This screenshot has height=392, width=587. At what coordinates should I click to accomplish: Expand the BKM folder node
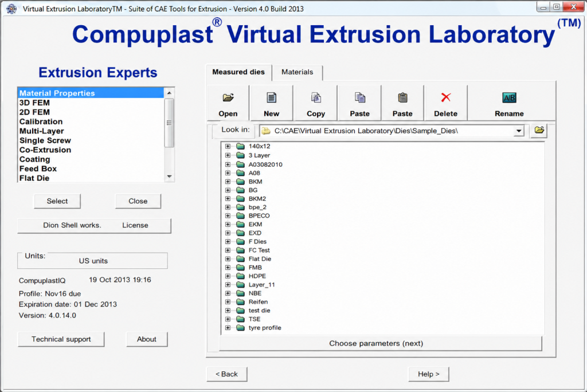(x=228, y=182)
